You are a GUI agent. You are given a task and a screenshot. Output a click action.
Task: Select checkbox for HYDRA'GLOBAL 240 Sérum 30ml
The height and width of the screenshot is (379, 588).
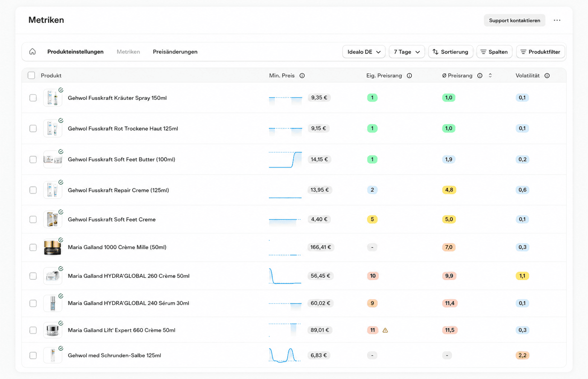[x=33, y=303]
